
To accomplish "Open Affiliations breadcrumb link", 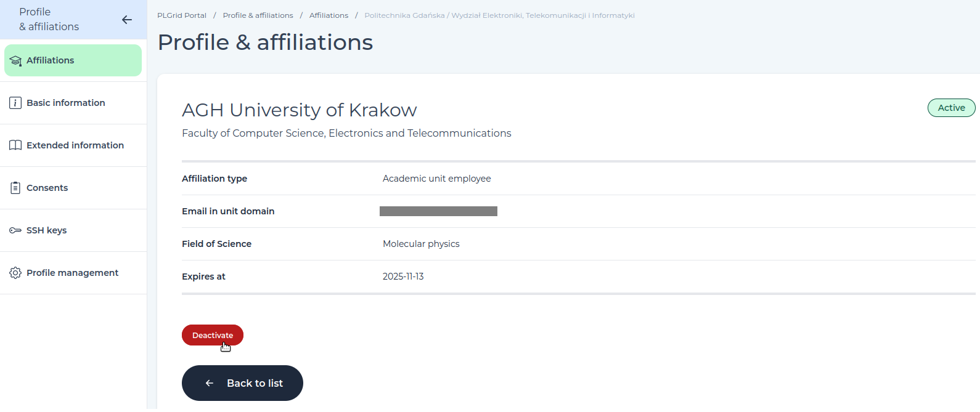I will 329,15.
